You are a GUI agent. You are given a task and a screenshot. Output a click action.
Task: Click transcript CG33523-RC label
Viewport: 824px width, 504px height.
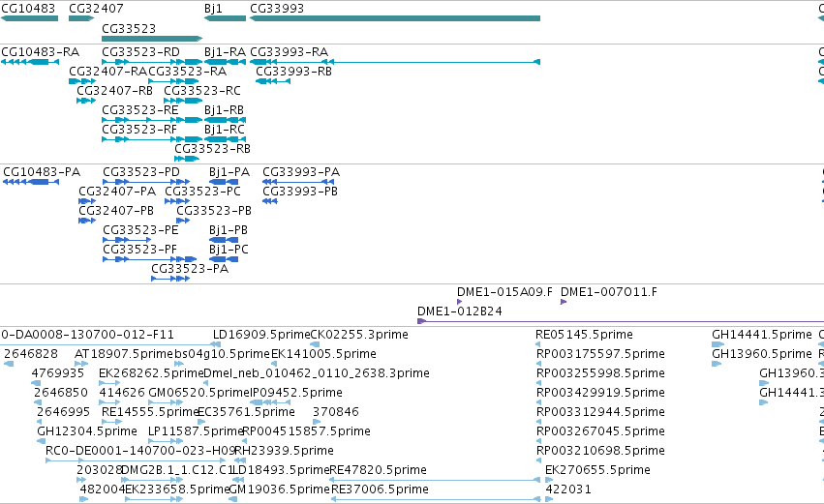(202, 91)
